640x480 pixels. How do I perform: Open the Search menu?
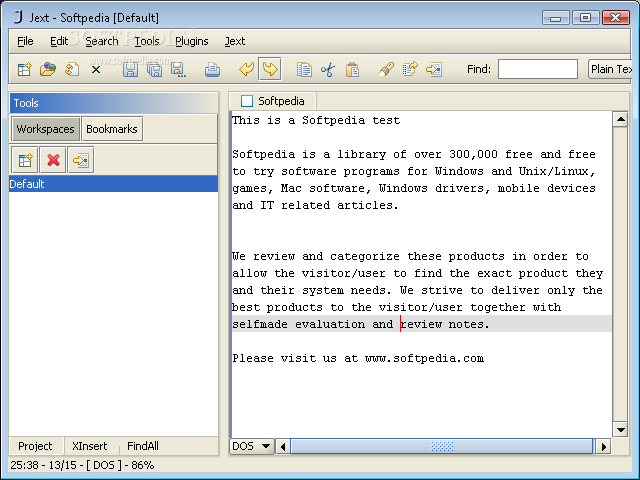(102, 41)
